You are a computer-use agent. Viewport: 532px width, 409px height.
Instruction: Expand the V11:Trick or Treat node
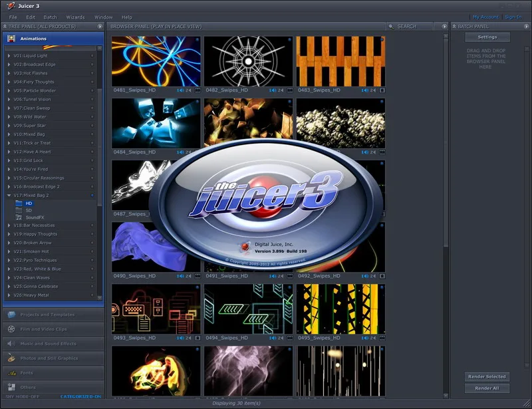(9, 143)
